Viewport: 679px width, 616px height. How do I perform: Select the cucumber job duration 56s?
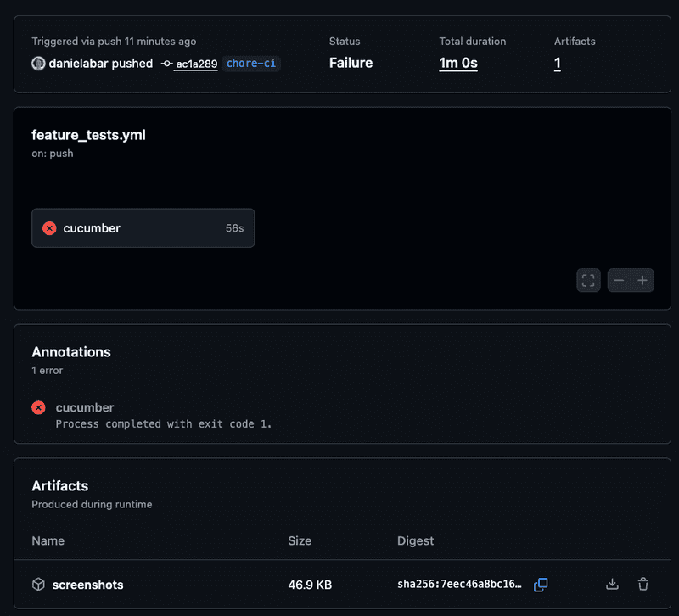click(x=234, y=228)
